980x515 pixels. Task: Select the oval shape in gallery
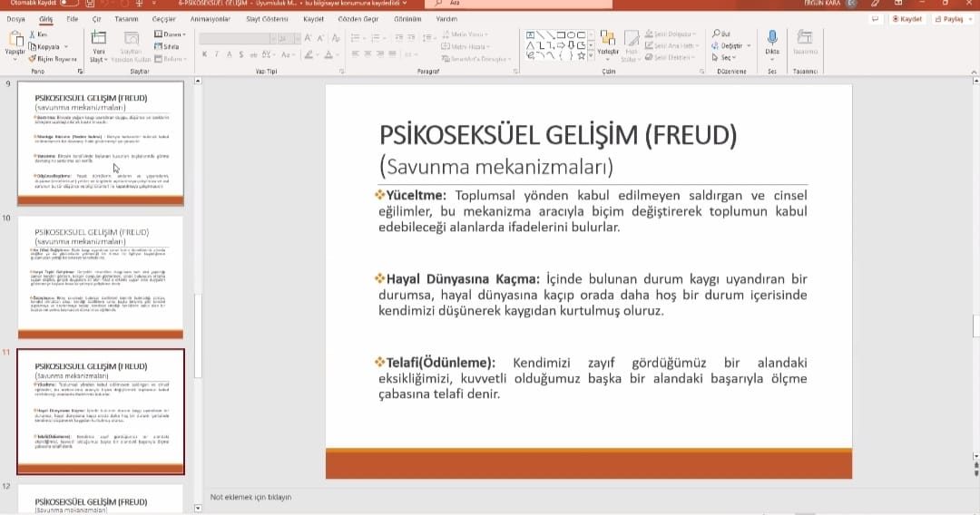pyautogui.click(x=572, y=35)
